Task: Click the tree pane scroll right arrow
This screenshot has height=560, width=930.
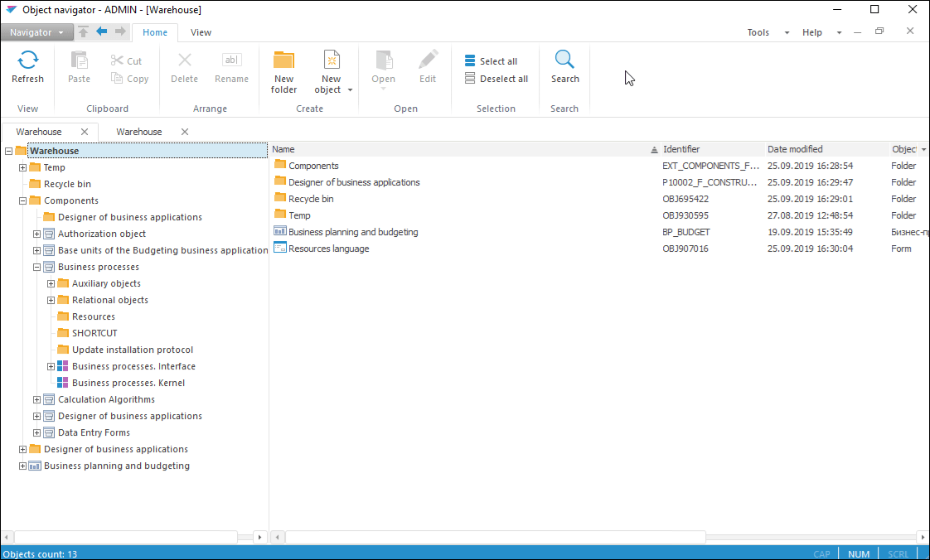Action: click(259, 537)
